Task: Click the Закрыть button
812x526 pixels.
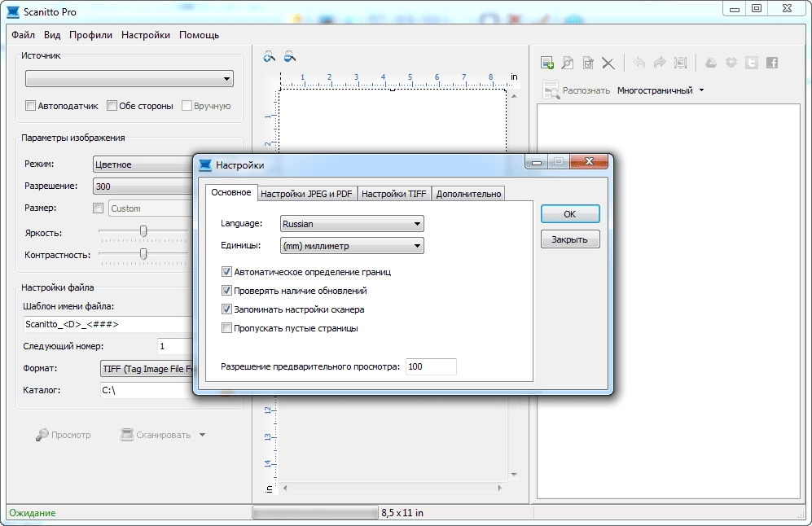Action: [570, 239]
